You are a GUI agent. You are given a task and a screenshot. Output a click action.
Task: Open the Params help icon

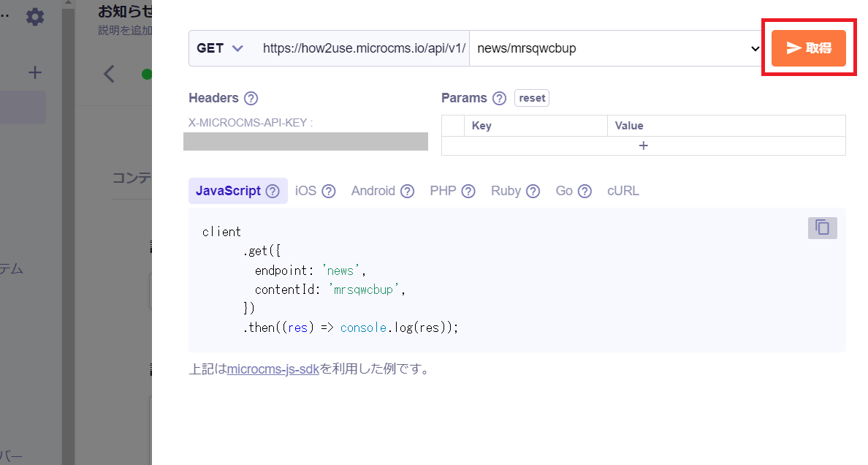coord(500,97)
